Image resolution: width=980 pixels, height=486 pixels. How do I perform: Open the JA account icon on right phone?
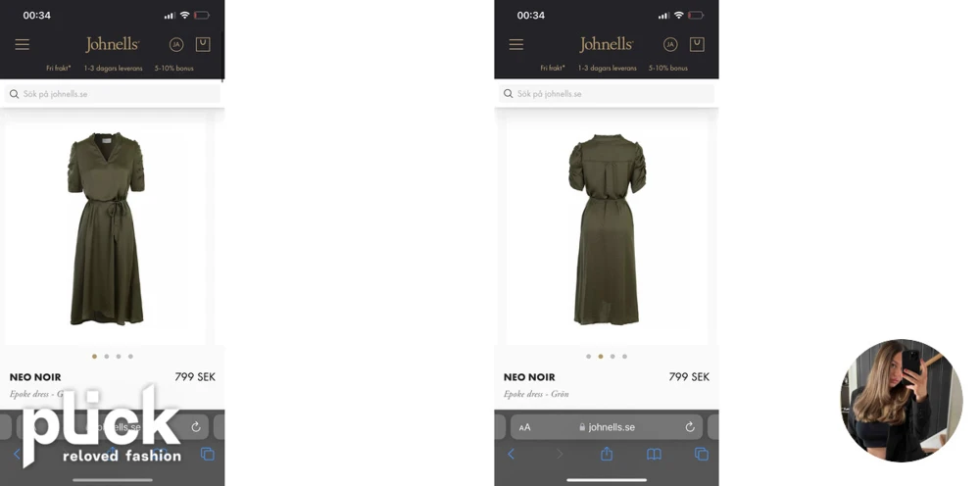(670, 44)
